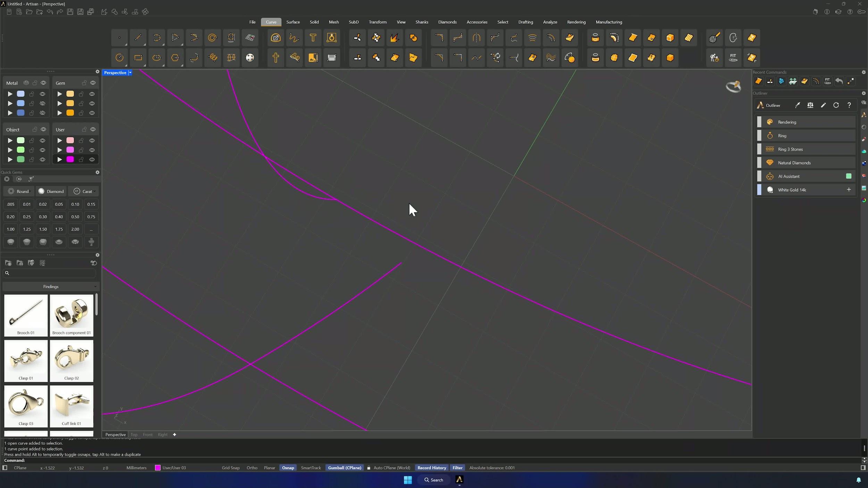Viewport: 868px width, 488px height.
Task: Open the Surface menu tab
Action: point(293,22)
